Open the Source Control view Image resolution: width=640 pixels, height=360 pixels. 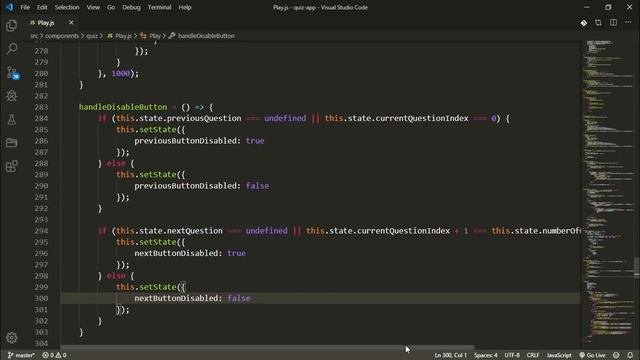tap(12, 73)
